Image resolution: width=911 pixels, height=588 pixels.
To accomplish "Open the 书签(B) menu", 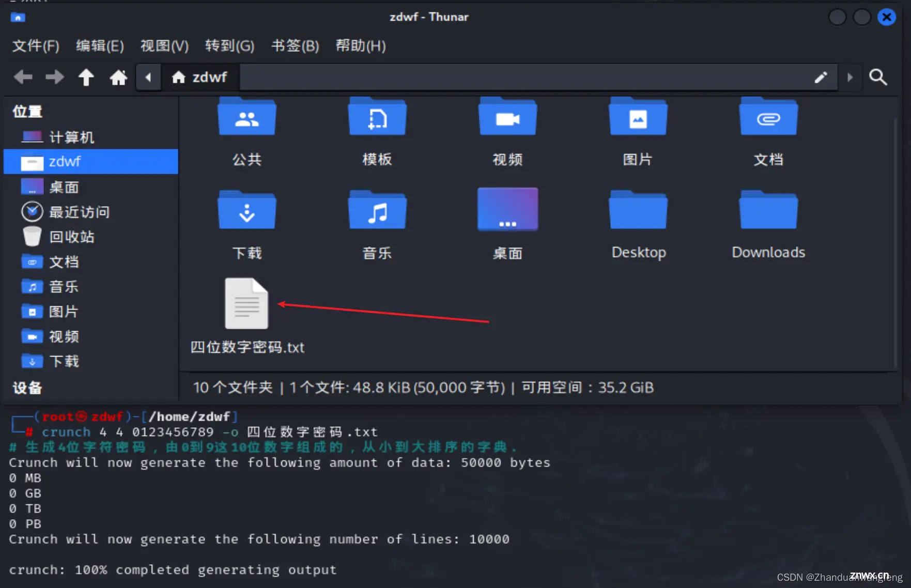I will [295, 46].
